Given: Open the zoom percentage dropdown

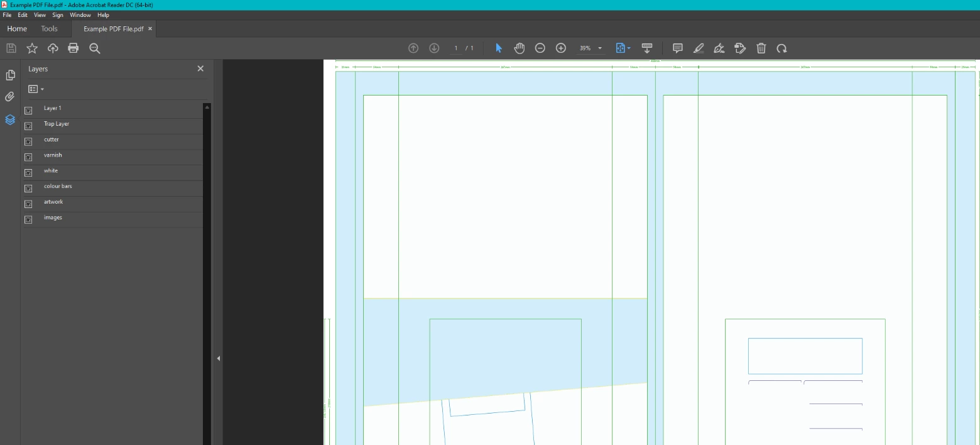Looking at the screenshot, I should 600,48.
